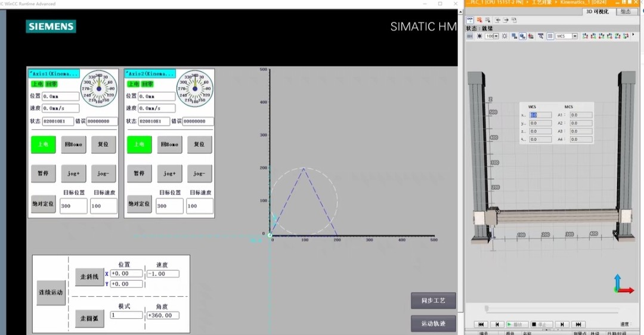The height and width of the screenshot is (335, 644).
Task: Click the WCS x value field
Action: (x=540, y=115)
